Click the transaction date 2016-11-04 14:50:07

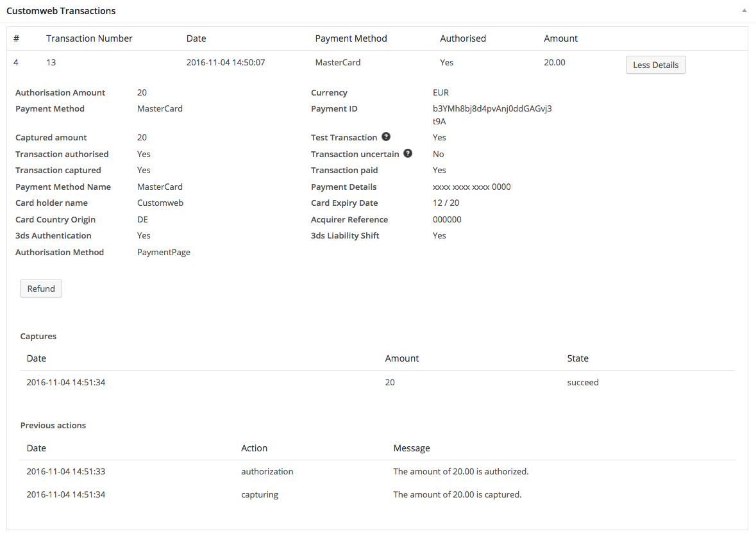click(x=226, y=62)
